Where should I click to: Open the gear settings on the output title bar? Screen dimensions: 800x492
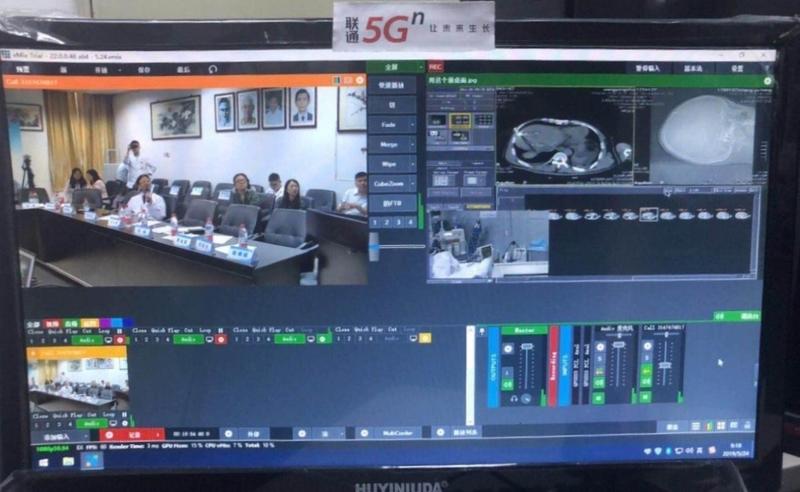[x=767, y=81]
